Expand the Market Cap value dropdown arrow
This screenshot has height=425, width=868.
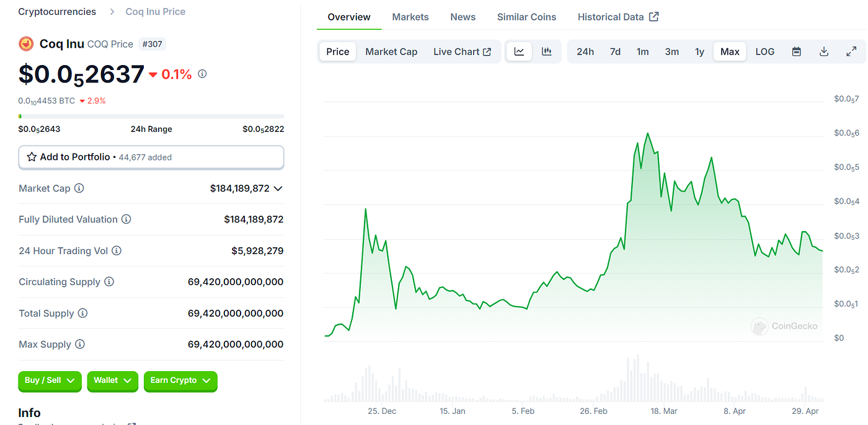pyautogui.click(x=278, y=188)
